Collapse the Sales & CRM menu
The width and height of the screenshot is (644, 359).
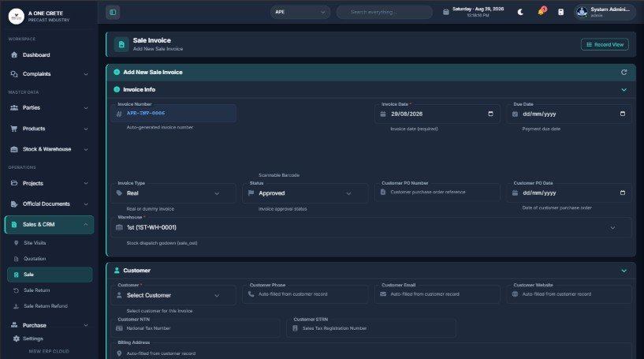point(50,225)
